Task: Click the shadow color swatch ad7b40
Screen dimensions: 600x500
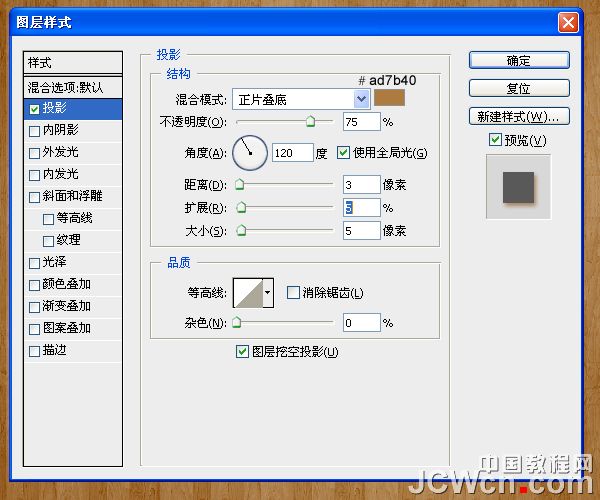Action: 389,98
